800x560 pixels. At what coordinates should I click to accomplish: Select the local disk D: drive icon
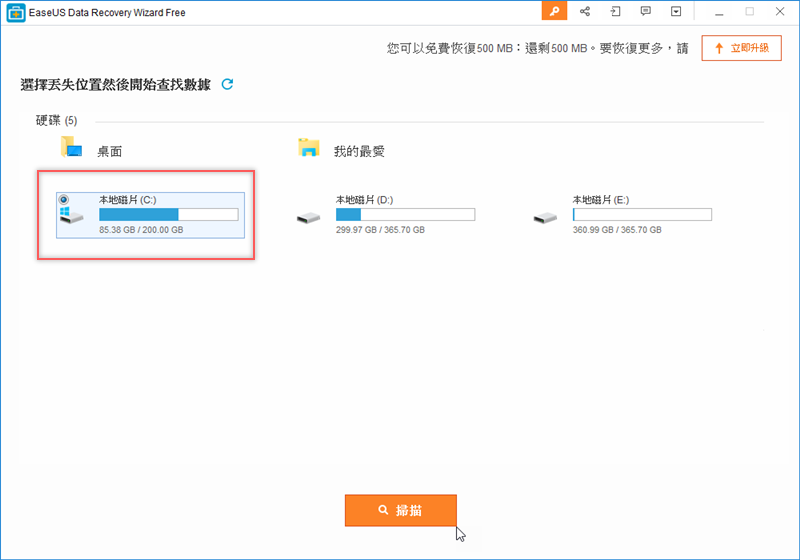308,218
